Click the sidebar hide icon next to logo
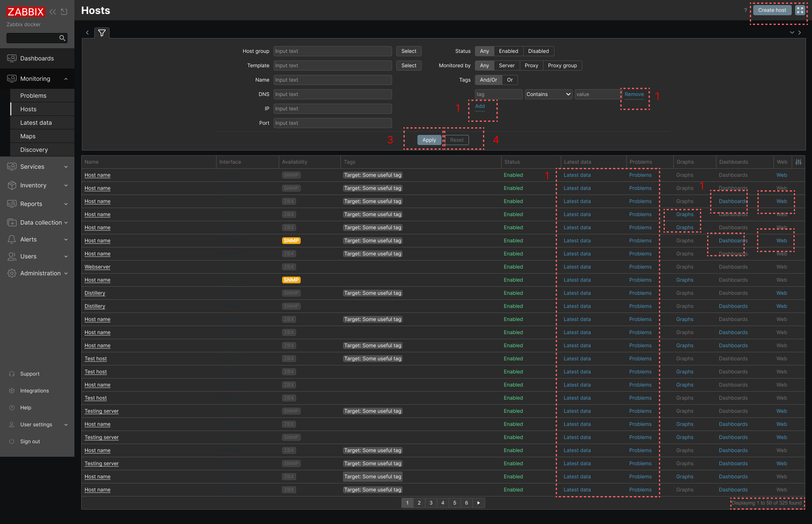This screenshot has height=524, width=812. tap(64, 12)
